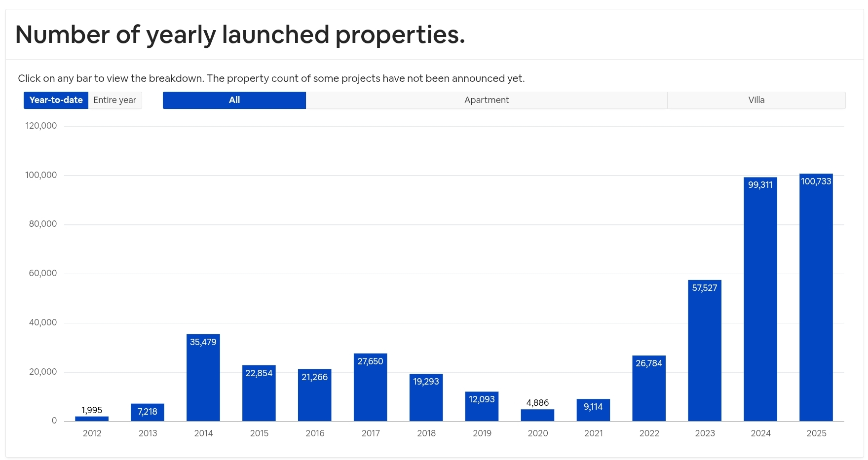The image size is (868, 460).
Task: Select the All properties tab
Action: pyautogui.click(x=234, y=100)
